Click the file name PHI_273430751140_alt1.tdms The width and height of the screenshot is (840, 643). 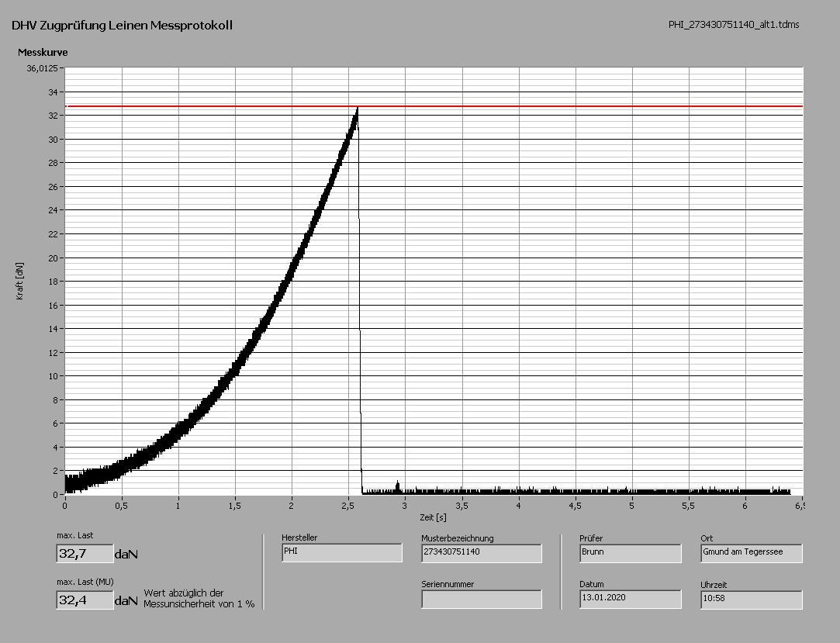tap(733, 25)
